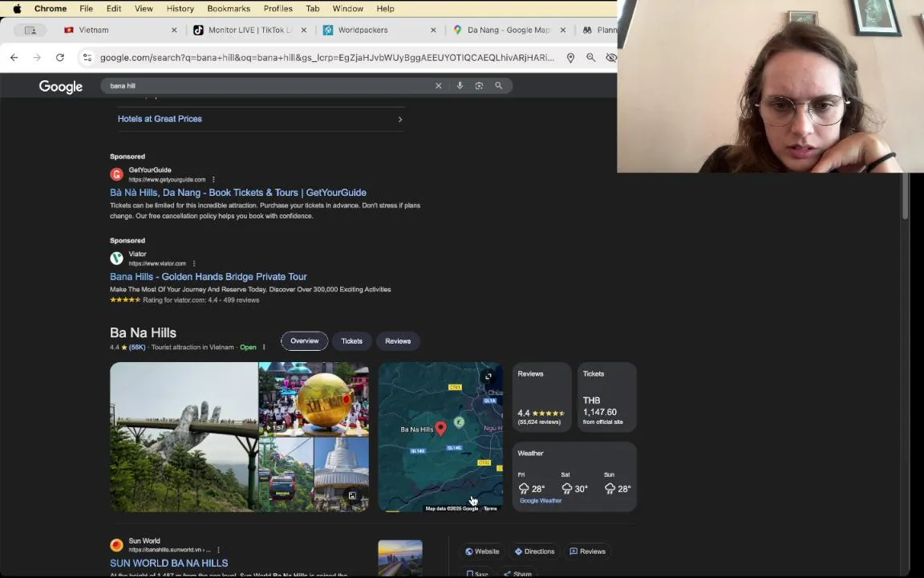The height and width of the screenshot is (578, 924).
Task: Click the browser address bar URL
Action: 327,57
